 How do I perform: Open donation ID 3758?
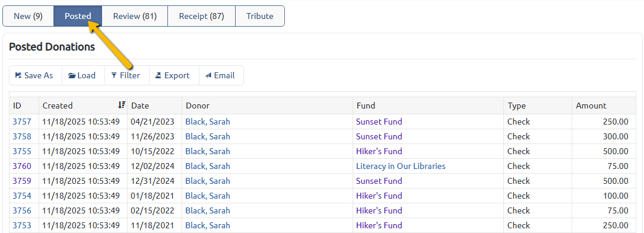[x=22, y=136]
